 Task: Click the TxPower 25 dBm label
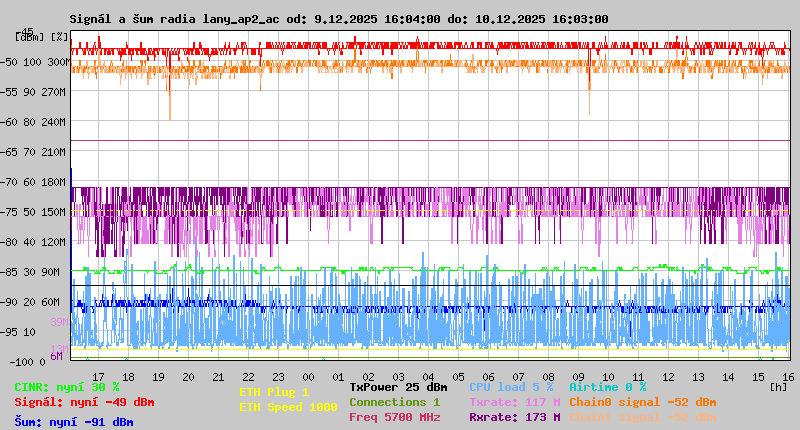pos(398,387)
